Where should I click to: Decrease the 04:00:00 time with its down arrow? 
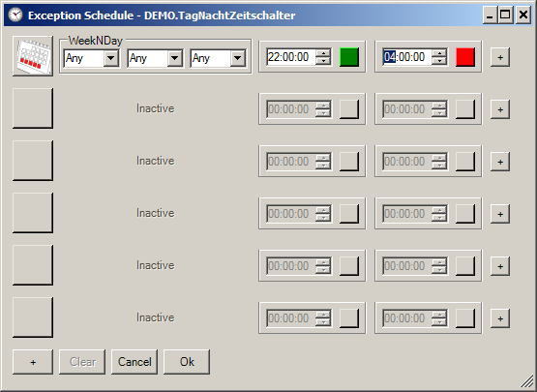(439, 61)
